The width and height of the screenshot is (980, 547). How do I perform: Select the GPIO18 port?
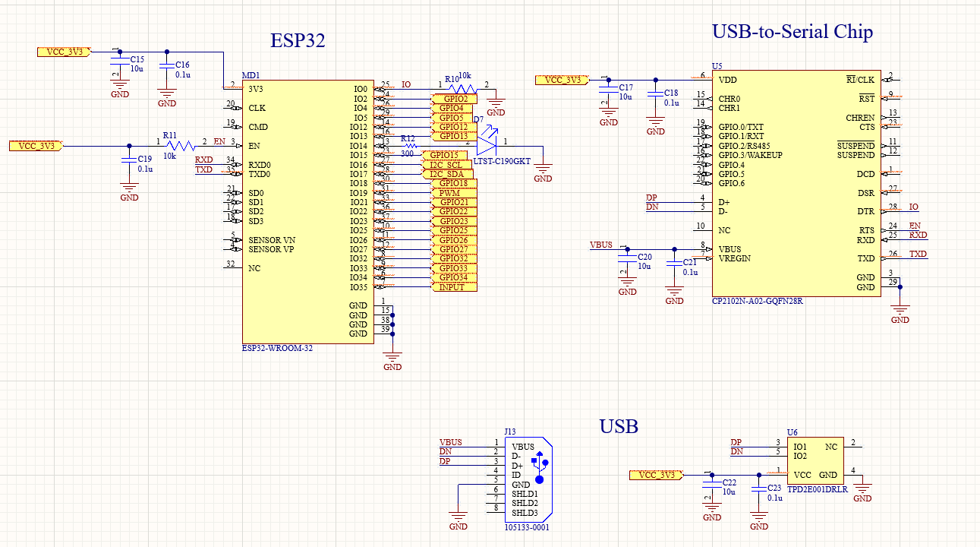point(454,183)
